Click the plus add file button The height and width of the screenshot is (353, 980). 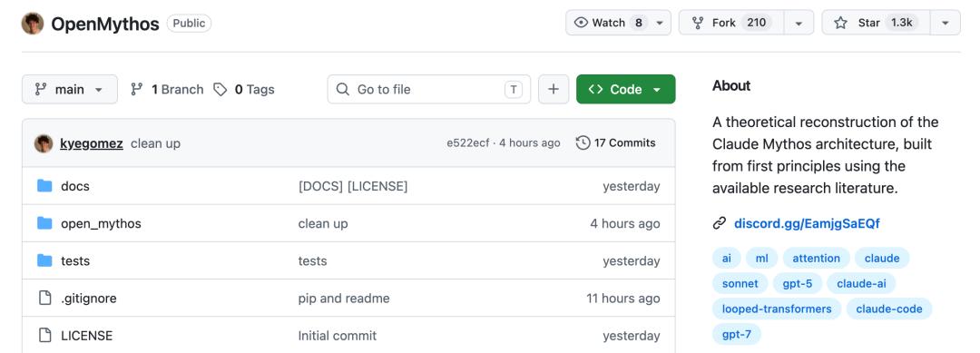[554, 89]
